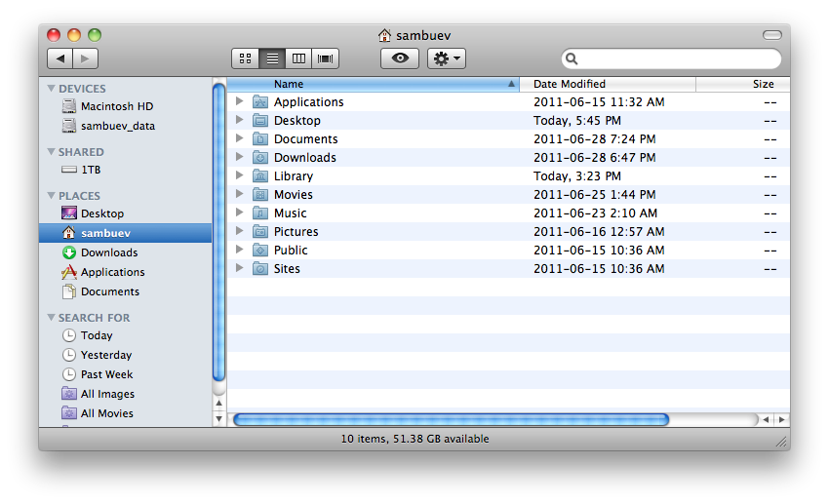This screenshot has width=829, height=504.
Task: Click the sidebar scroll up arrow
Action: click(x=218, y=403)
